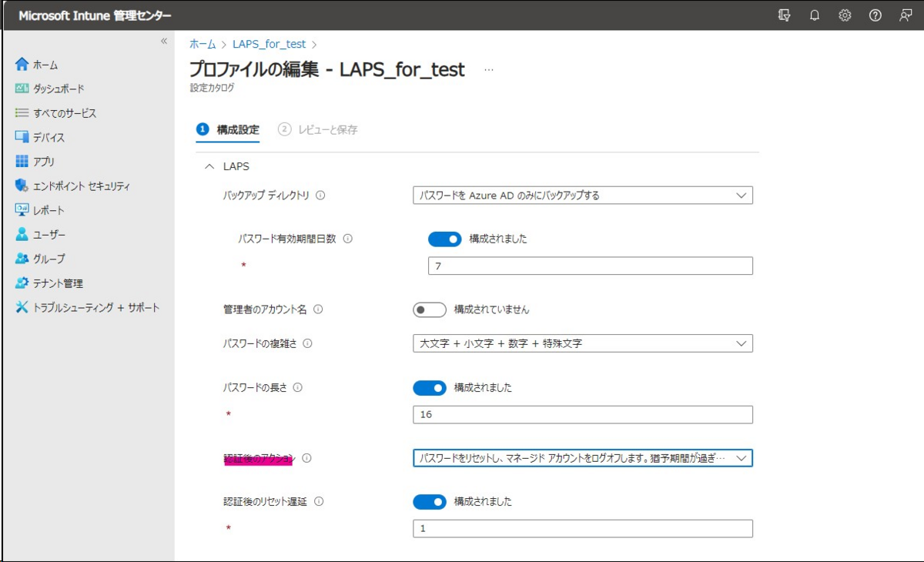
Task: Show info for 管理者のアカウント名
Action: 318,309
